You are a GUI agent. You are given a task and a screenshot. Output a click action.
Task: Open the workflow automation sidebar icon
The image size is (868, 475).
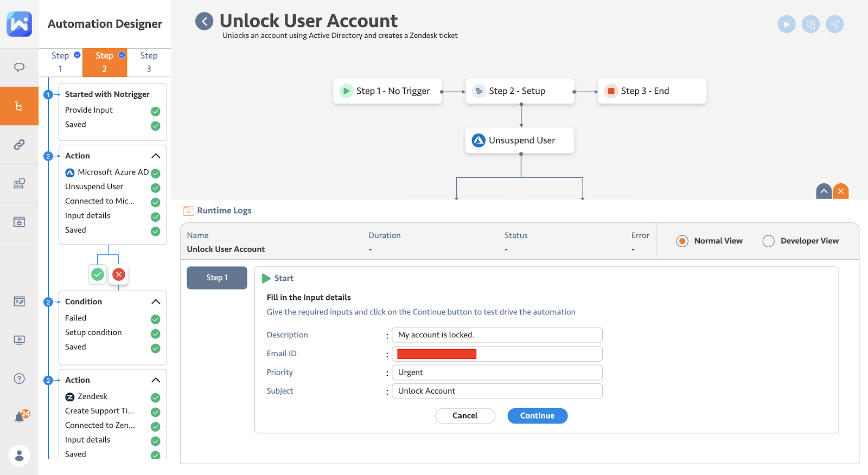pyautogui.click(x=19, y=106)
